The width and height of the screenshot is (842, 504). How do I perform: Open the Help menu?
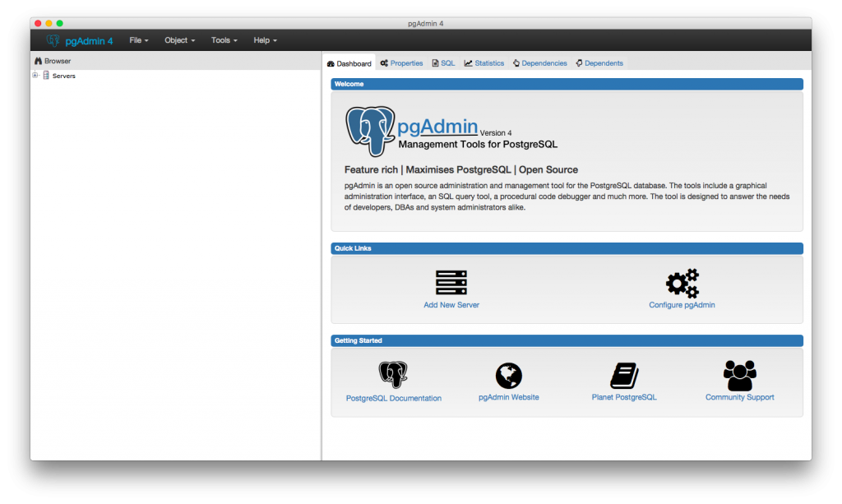click(x=264, y=39)
